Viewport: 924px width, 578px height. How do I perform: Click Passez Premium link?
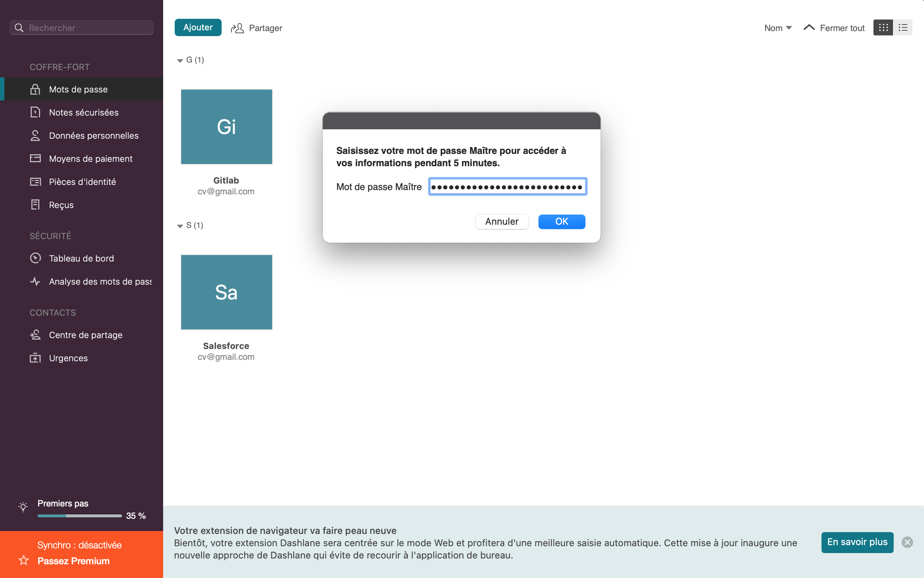click(x=73, y=561)
